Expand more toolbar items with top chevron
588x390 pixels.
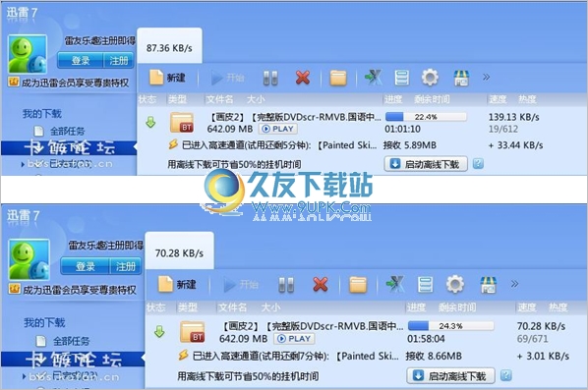[486, 78]
